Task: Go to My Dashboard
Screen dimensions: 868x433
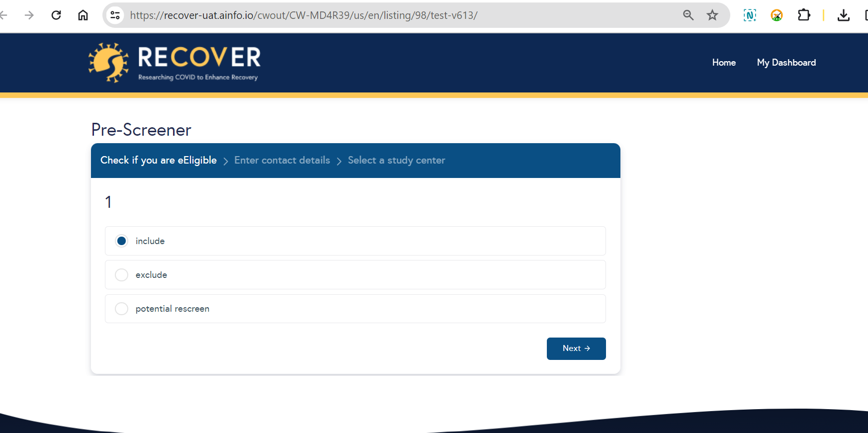Action: point(786,63)
